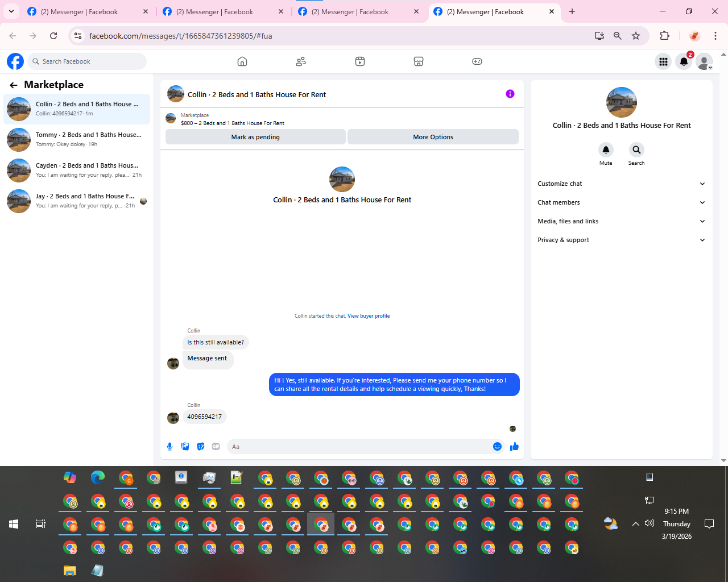Expand the Privacy & support section
The height and width of the screenshot is (582, 728).
click(x=621, y=240)
